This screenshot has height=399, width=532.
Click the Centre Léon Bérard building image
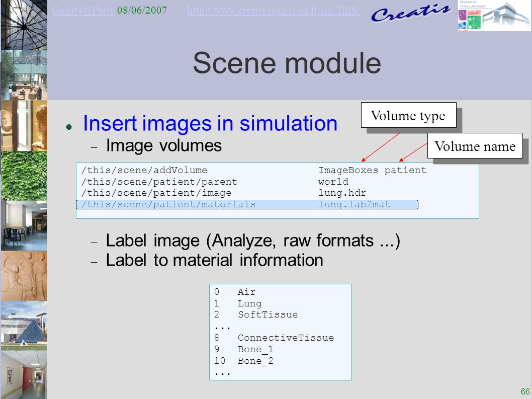[x=494, y=16]
